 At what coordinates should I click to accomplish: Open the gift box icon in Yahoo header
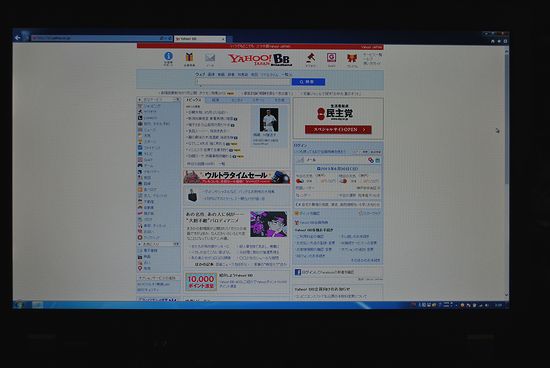pyautogui.click(x=189, y=57)
